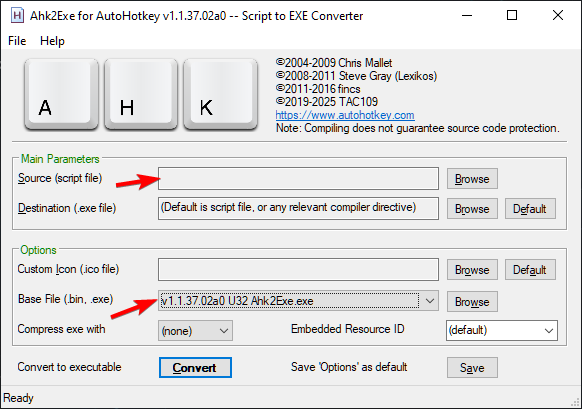The image size is (582, 409).
Task: Reset Custom Icon to Default
Action: click(530, 269)
